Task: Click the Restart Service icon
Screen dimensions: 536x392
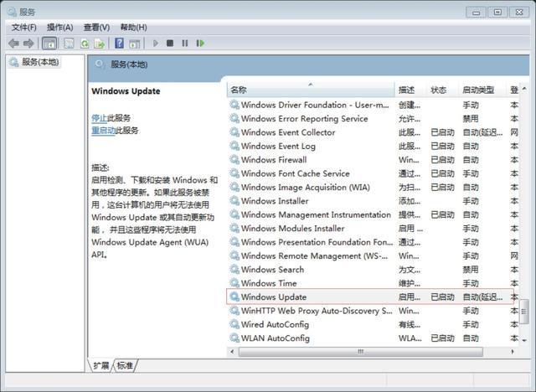Action: (x=200, y=43)
